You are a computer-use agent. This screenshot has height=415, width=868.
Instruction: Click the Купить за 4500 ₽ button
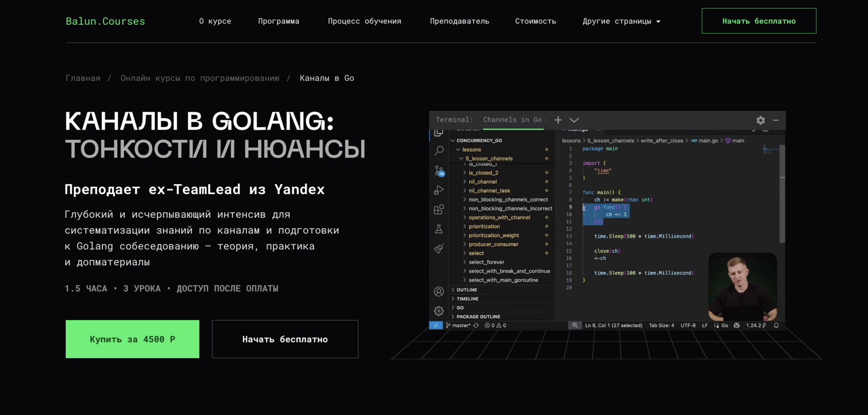pyautogui.click(x=132, y=339)
